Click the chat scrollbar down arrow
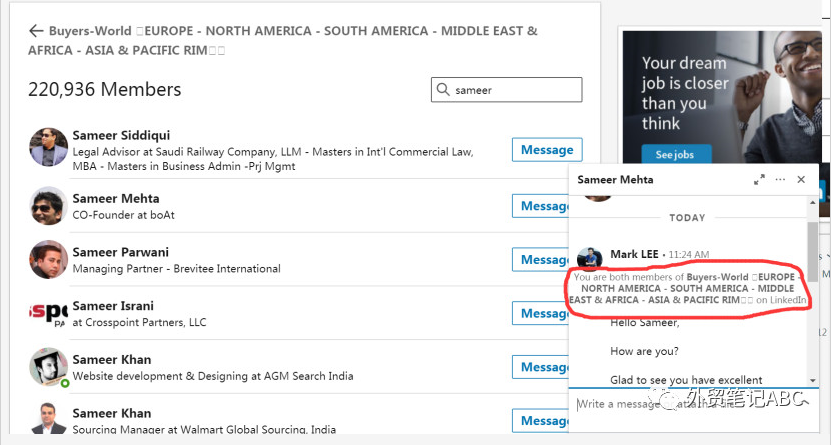This screenshot has width=831, height=445. pos(812,380)
